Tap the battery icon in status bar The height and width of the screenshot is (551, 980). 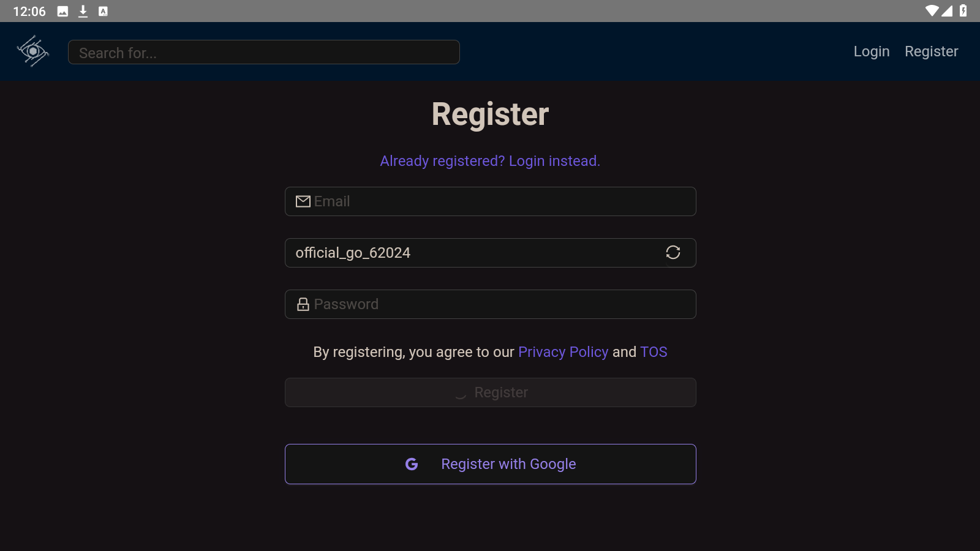point(963,11)
